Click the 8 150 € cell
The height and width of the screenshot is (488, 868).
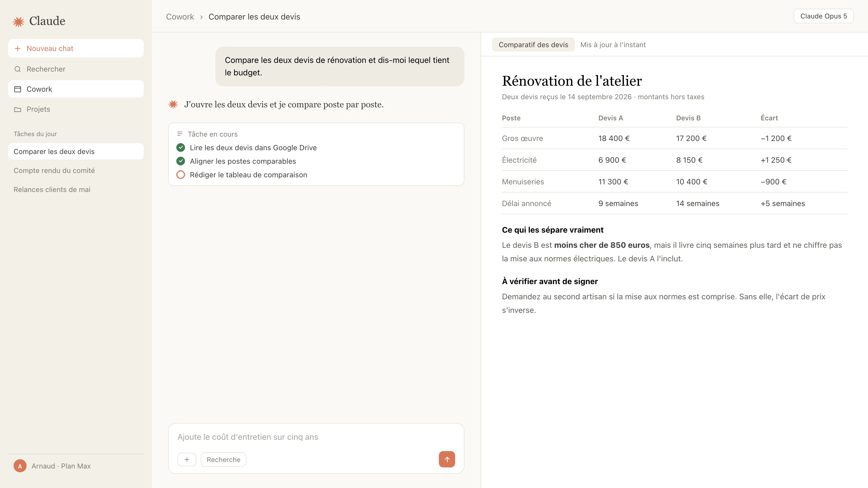(x=690, y=160)
